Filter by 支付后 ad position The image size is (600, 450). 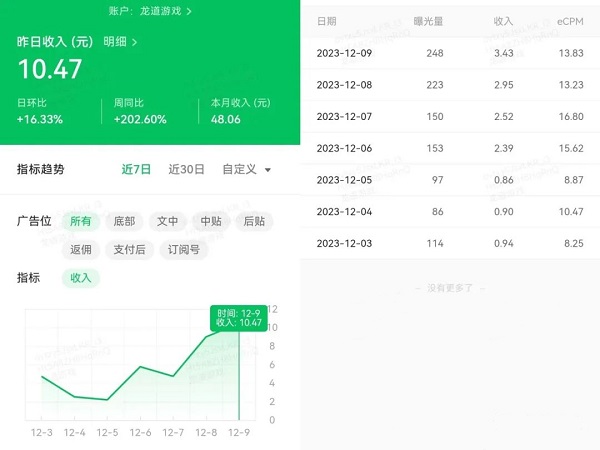130,249
